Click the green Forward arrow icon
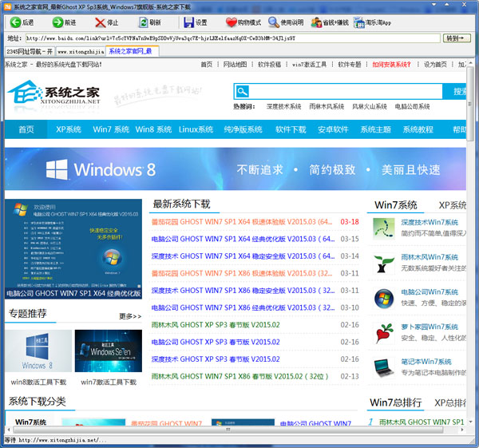479x448 pixels. [x=57, y=22]
